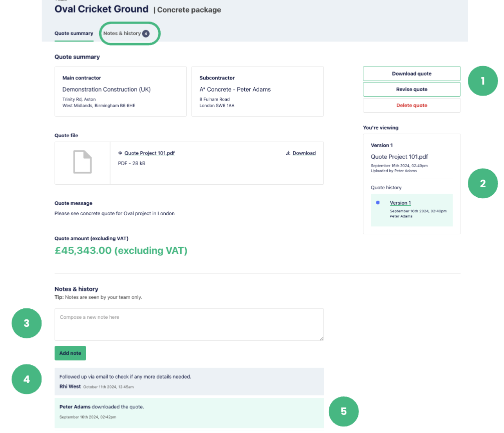This screenshot has height=433, width=504.
Task: Open the Version 1 link under Quote history
Action: (400, 203)
